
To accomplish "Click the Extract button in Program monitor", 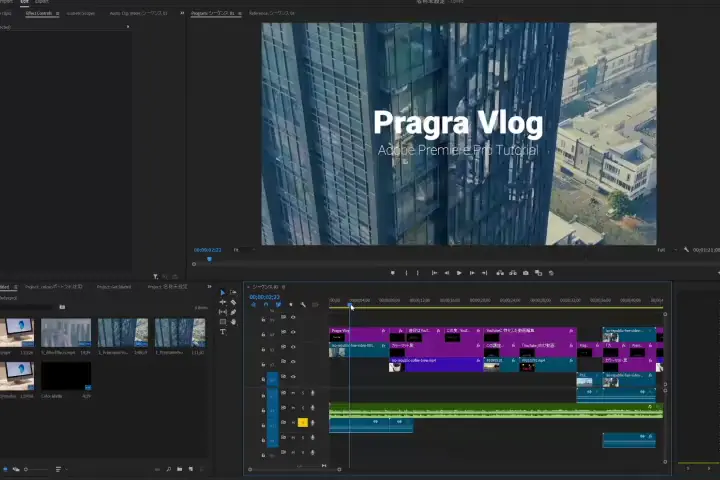I will click(x=513, y=273).
